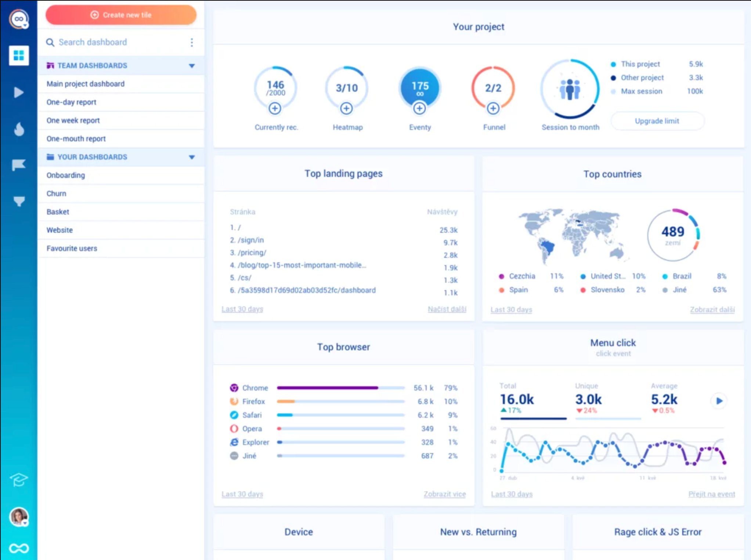The height and width of the screenshot is (560, 751).
Task: Click the graduation cap academy icon
Action: pyautogui.click(x=19, y=479)
